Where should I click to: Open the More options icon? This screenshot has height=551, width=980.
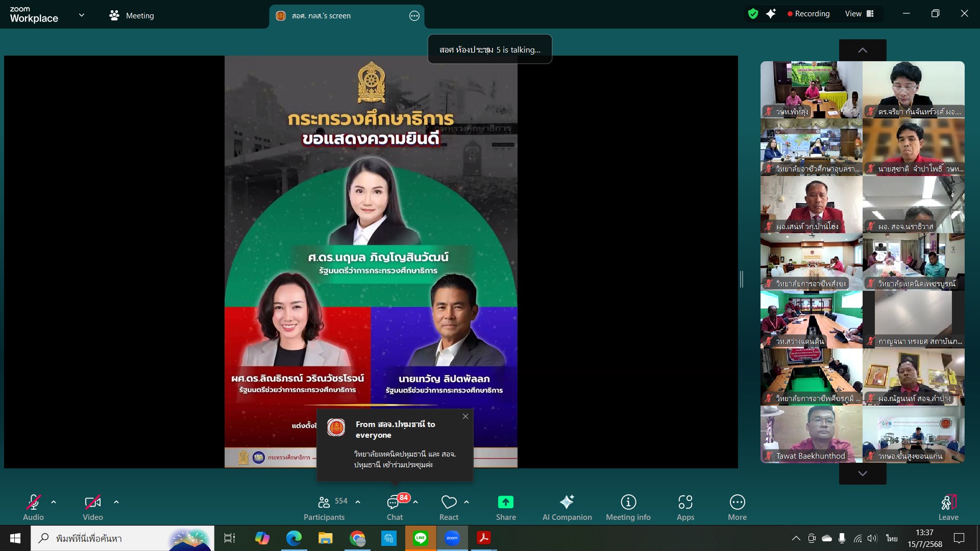click(737, 503)
